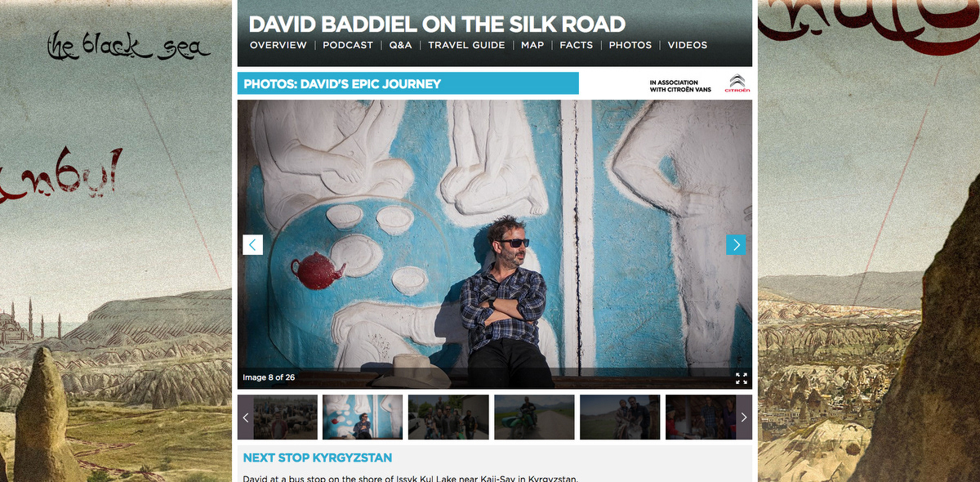Screen dimensions: 980x482
Task: Select the motorbike on road thumbnail
Action: pyautogui.click(x=534, y=417)
